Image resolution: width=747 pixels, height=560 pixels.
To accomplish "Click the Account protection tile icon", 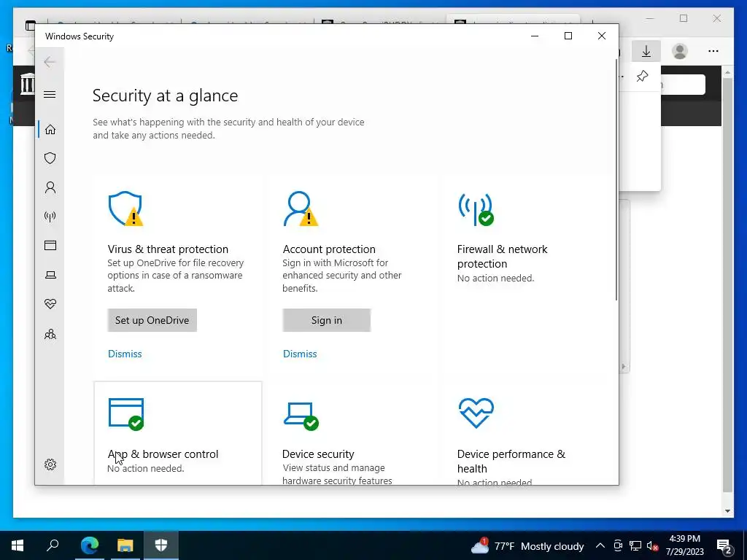I will click(x=300, y=209).
